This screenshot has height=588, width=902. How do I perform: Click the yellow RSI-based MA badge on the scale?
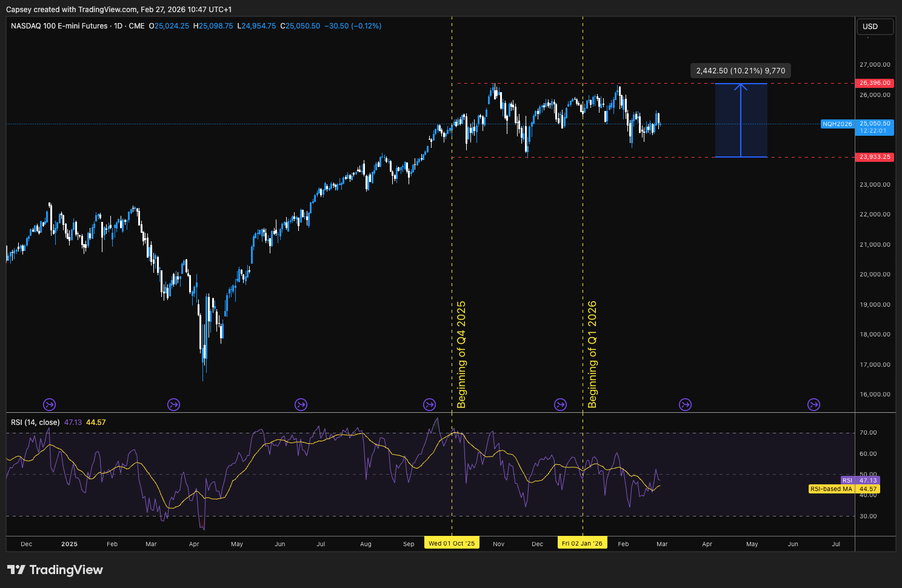831,489
